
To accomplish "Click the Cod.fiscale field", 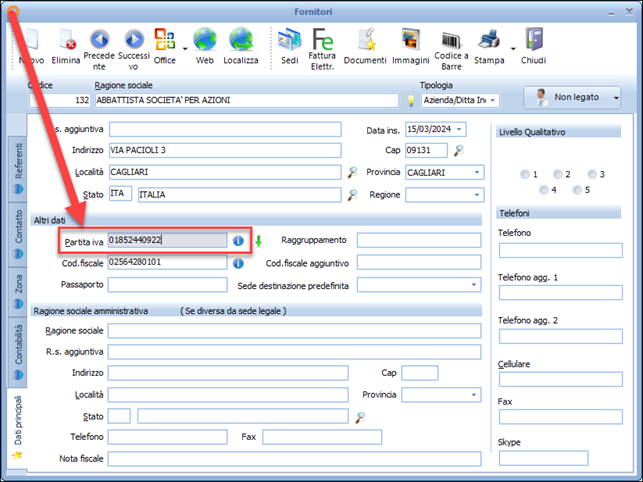I will click(x=167, y=263).
